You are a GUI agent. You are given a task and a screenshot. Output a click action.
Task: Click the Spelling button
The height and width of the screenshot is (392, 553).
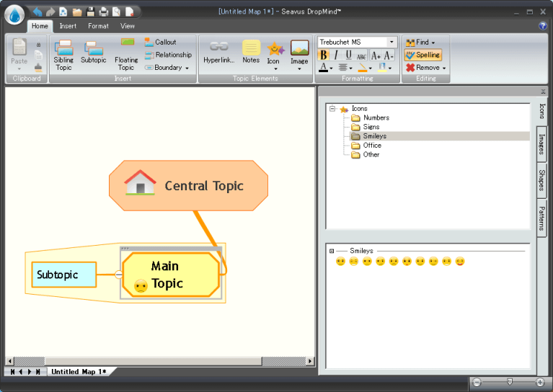[423, 55]
